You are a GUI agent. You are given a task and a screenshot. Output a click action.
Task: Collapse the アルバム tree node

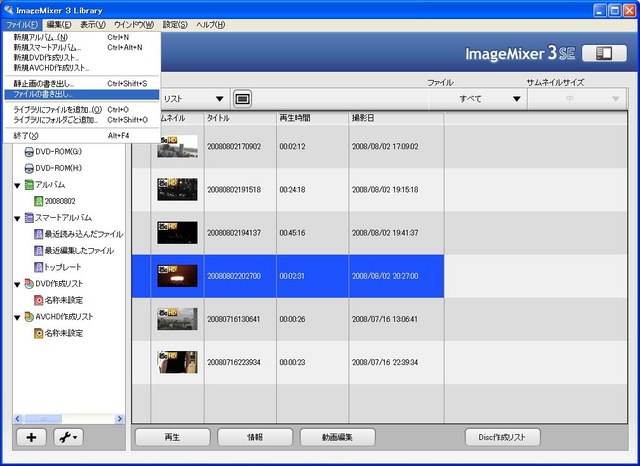click(x=17, y=185)
